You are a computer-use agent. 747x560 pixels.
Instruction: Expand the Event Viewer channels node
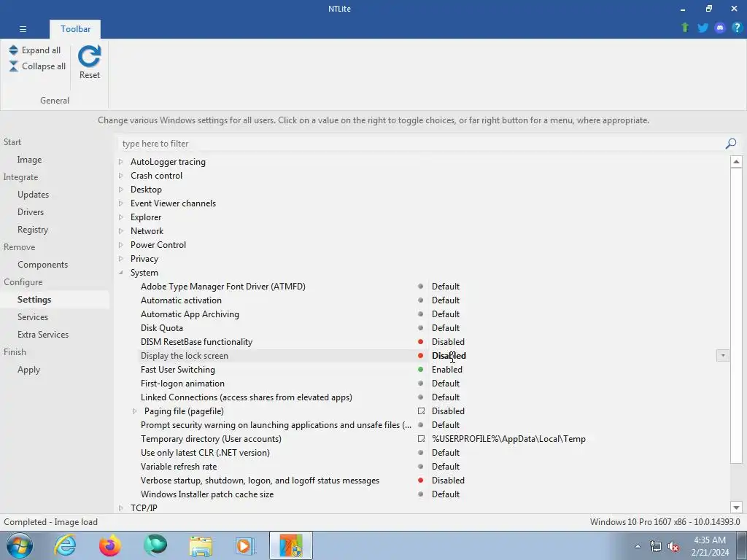click(121, 203)
